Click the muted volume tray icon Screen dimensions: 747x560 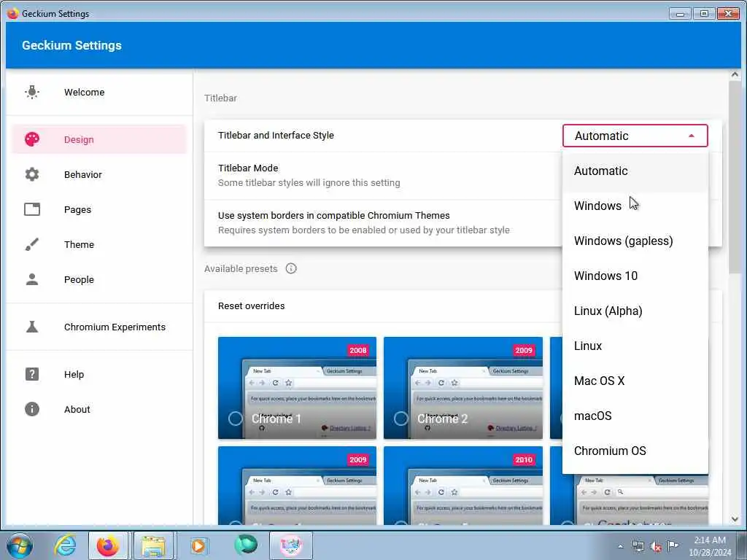(656, 547)
